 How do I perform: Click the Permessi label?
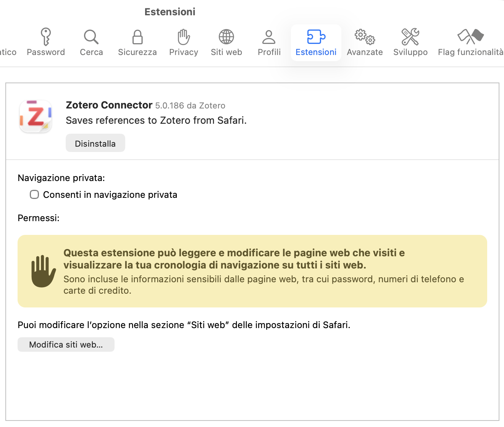pos(39,218)
